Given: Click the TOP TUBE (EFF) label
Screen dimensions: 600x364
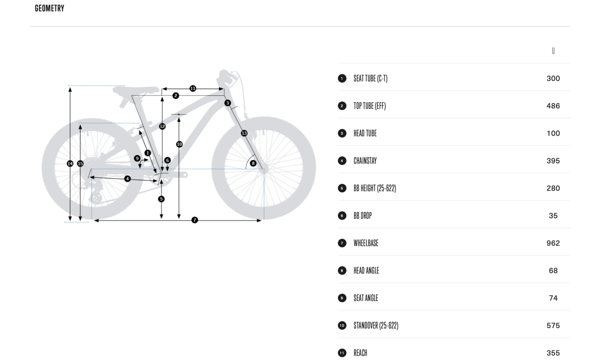Looking at the screenshot, I should click(369, 106).
